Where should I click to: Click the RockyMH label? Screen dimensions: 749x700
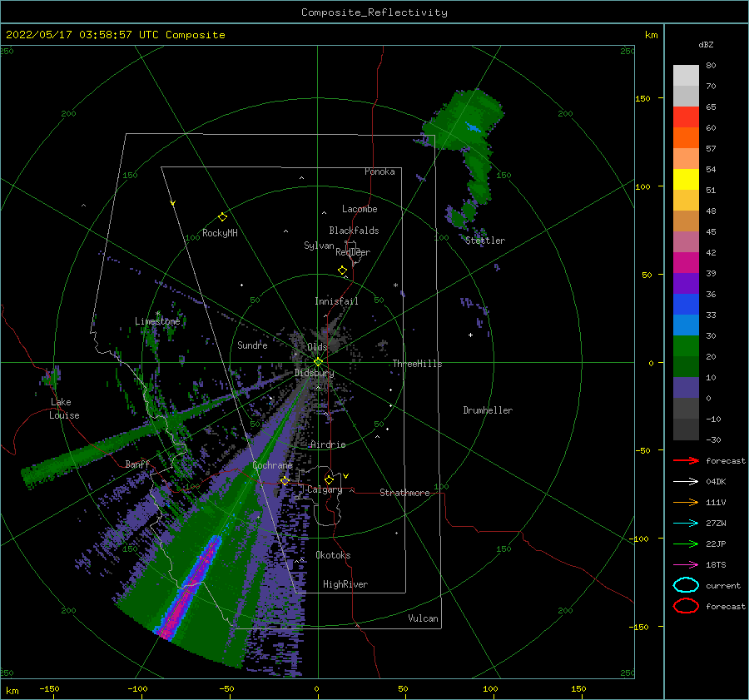click(x=220, y=233)
